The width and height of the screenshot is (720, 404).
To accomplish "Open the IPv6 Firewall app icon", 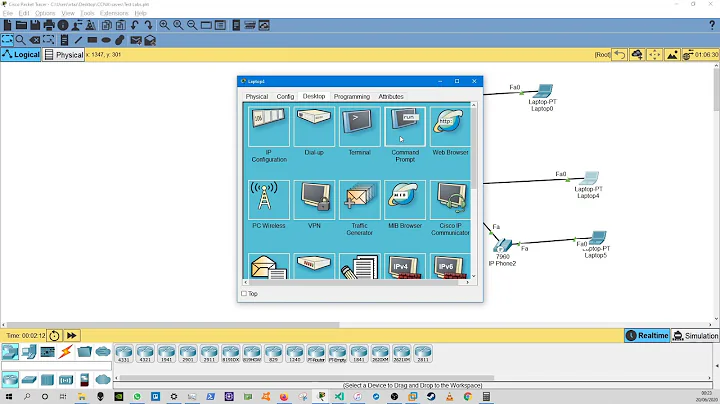I will [x=450, y=266].
